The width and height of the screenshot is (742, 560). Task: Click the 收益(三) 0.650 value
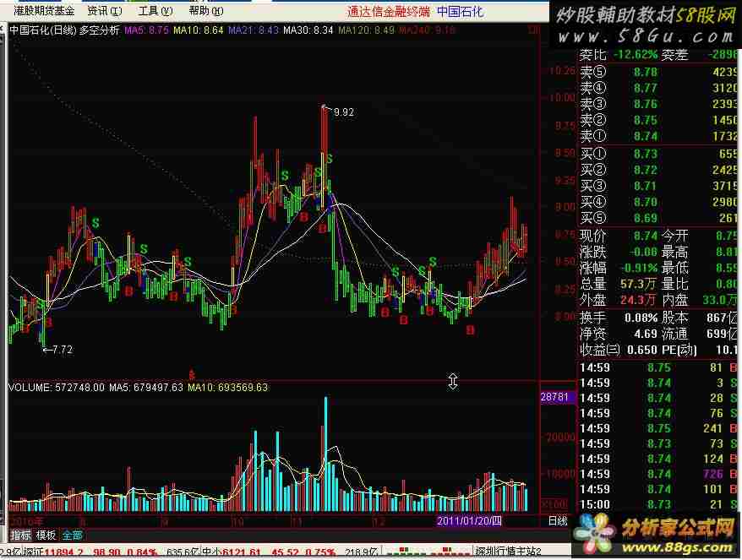(641, 350)
